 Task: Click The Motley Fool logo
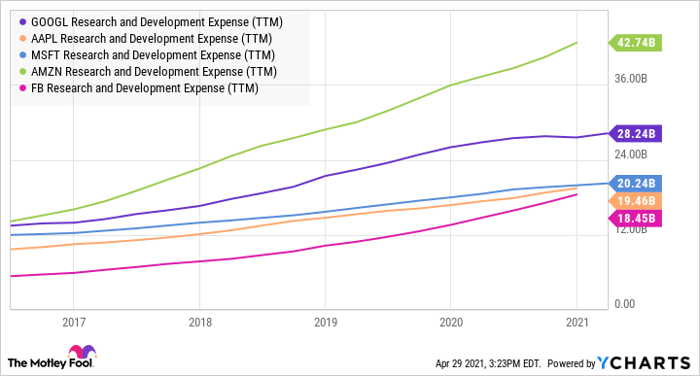click(x=52, y=357)
